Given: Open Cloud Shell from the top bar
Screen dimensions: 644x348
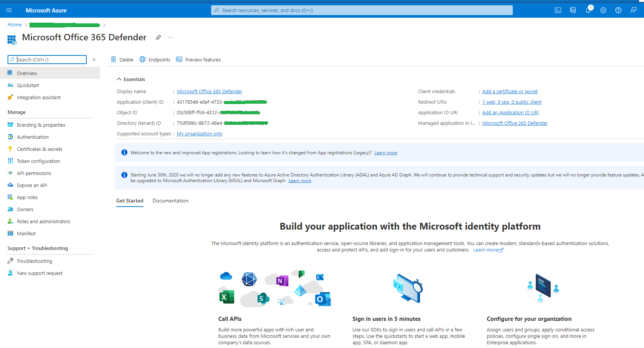Looking at the screenshot, I should [x=558, y=10].
